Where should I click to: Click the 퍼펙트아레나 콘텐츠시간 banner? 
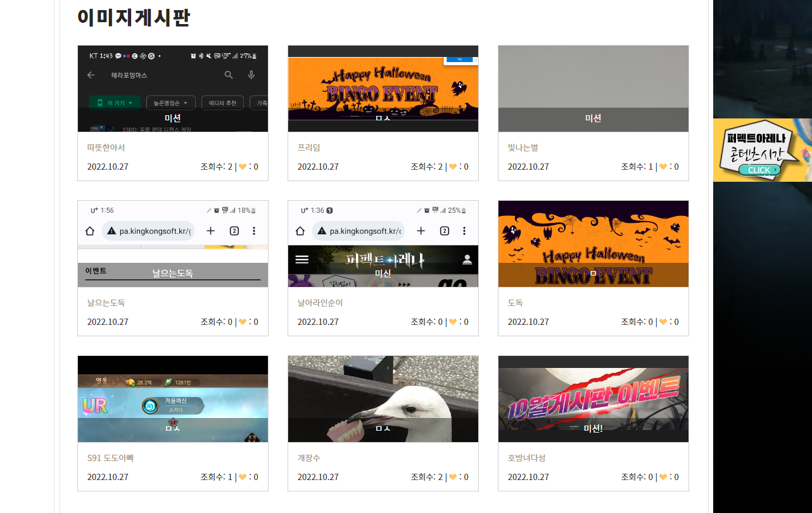click(x=763, y=150)
